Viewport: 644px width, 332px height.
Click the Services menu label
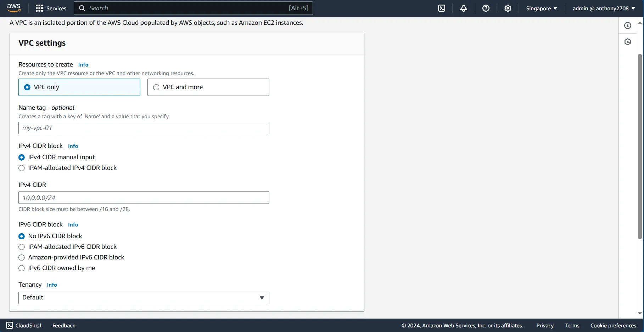pyautogui.click(x=56, y=8)
